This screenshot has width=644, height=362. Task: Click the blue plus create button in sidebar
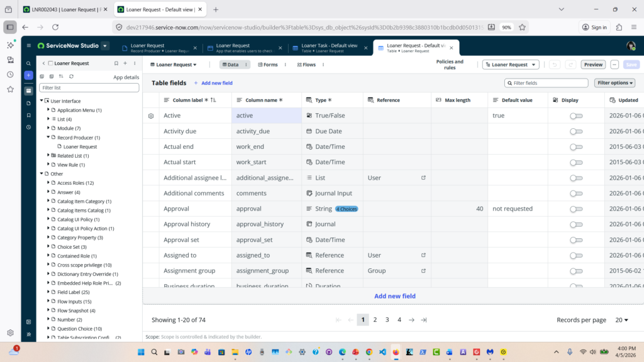pos(28,75)
